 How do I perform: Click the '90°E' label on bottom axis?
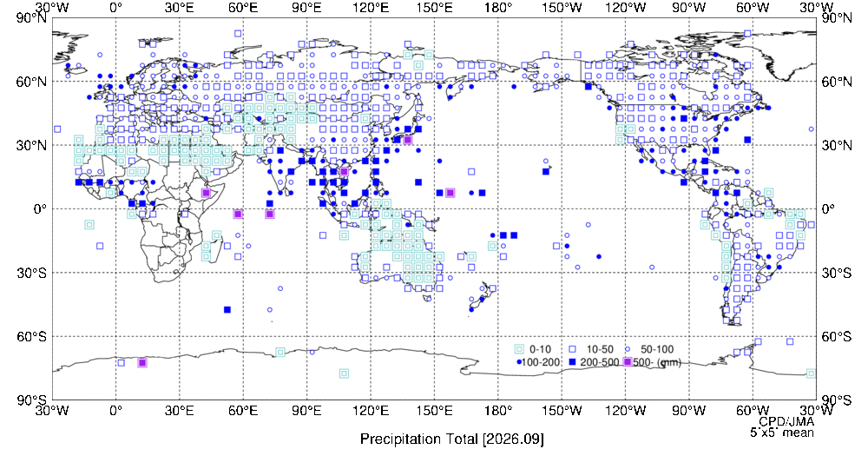click(x=306, y=411)
